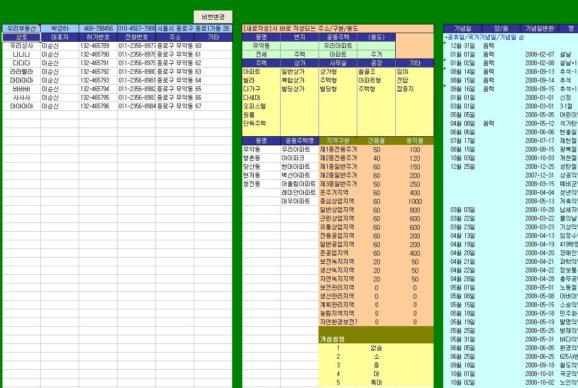Click the 기념일 header in holiday table
Image resolution: width=578 pixels, height=388 pixels.
tap(463, 28)
